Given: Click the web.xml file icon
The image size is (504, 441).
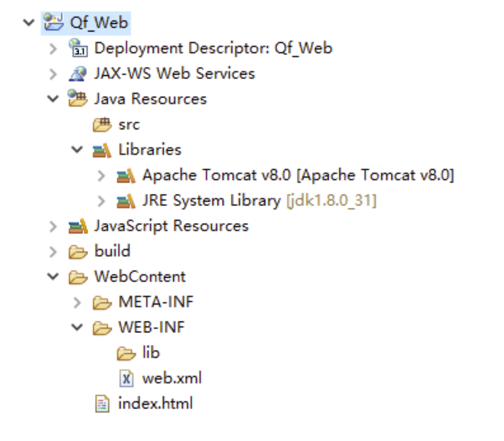Looking at the screenshot, I should 126,378.
